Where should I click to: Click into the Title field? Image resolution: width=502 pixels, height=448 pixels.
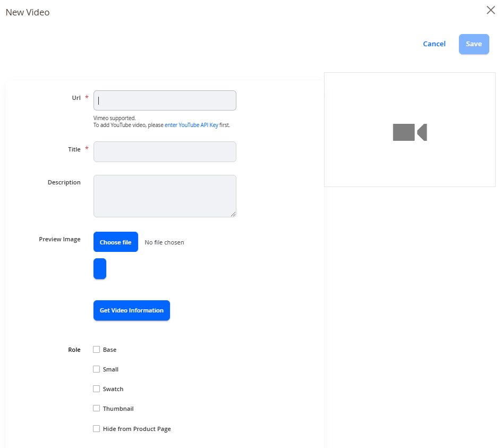click(165, 152)
